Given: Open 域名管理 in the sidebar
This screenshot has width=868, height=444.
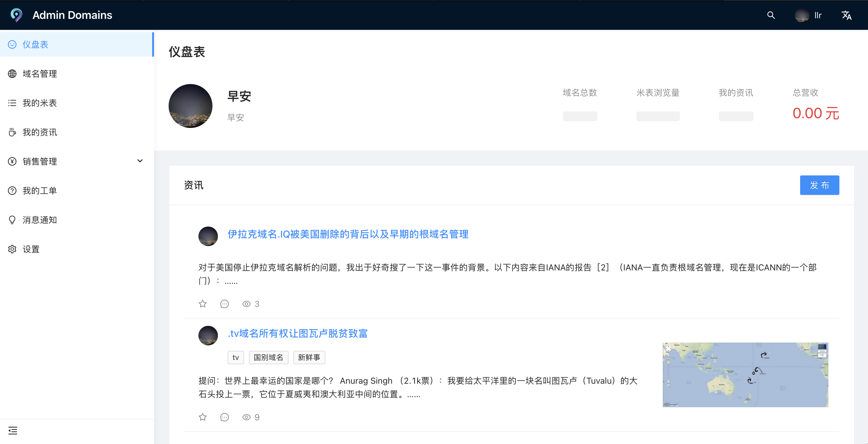Looking at the screenshot, I should [40, 73].
